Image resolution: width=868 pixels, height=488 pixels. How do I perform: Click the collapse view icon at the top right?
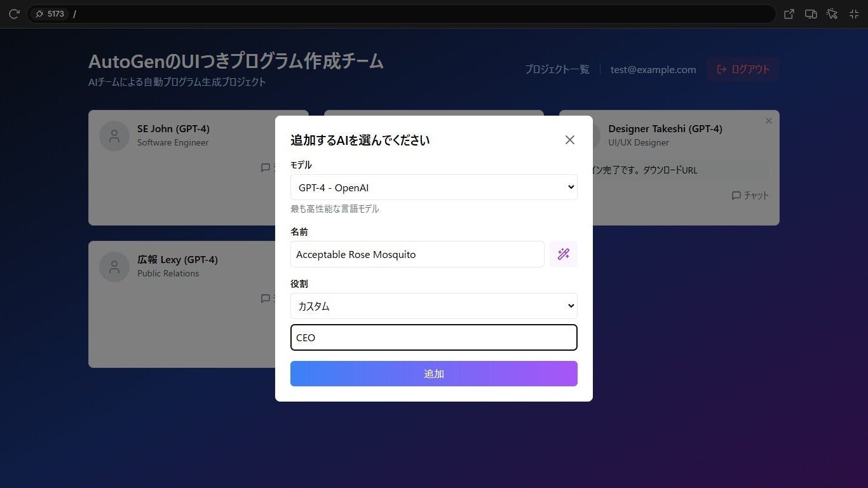(854, 13)
